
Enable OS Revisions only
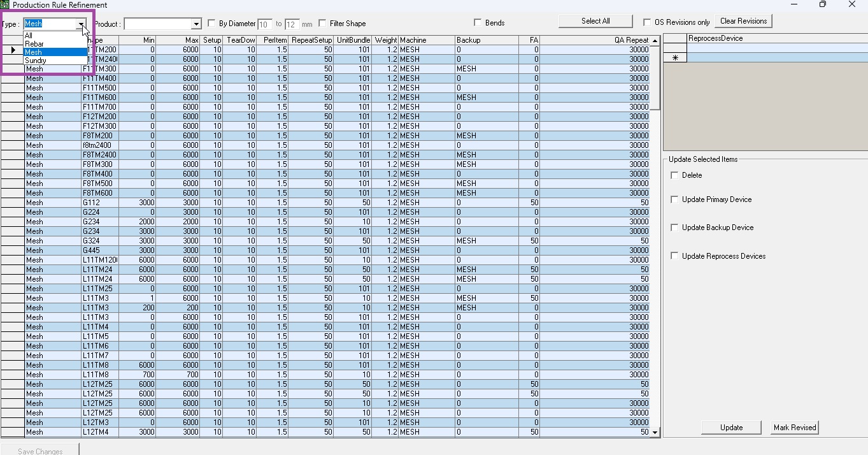[648, 22]
